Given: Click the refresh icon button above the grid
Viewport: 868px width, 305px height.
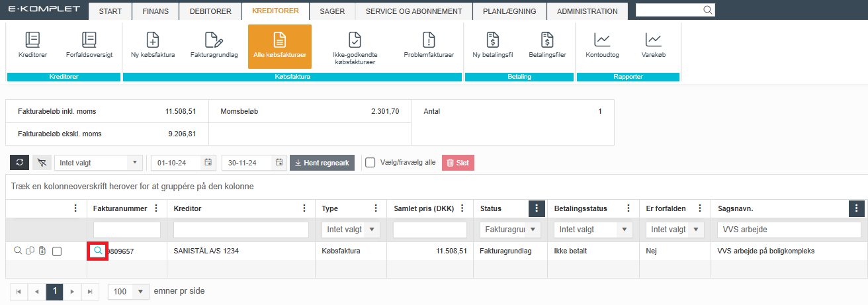Looking at the screenshot, I should point(20,163).
